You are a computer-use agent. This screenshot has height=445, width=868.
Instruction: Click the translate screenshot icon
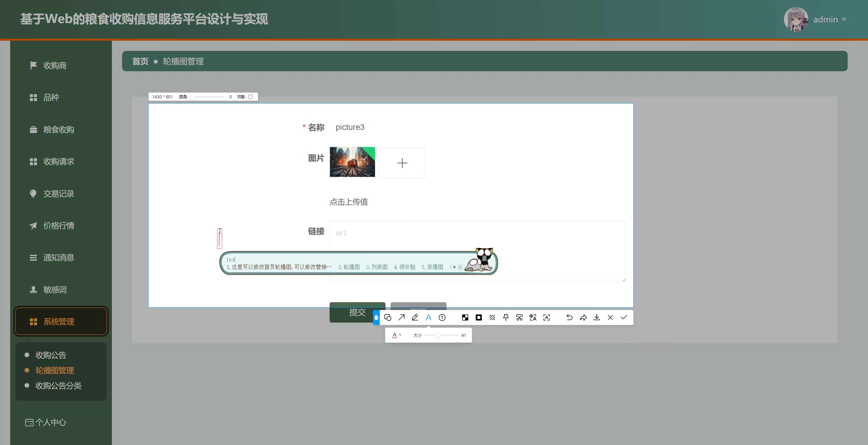click(533, 317)
